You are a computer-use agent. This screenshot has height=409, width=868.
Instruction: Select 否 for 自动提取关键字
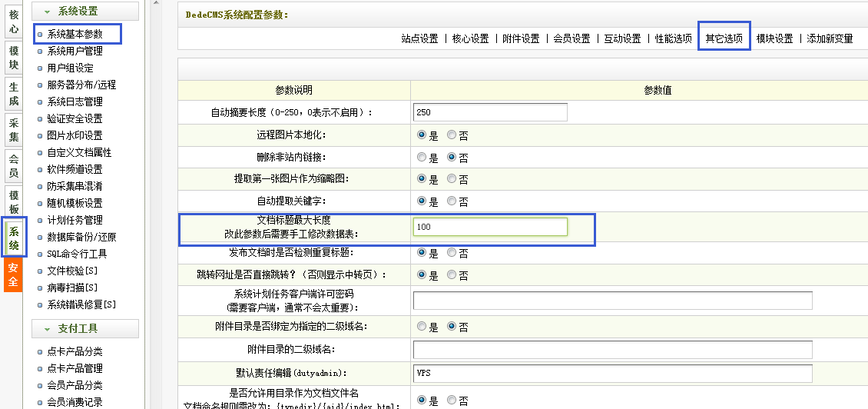(452, 201)
